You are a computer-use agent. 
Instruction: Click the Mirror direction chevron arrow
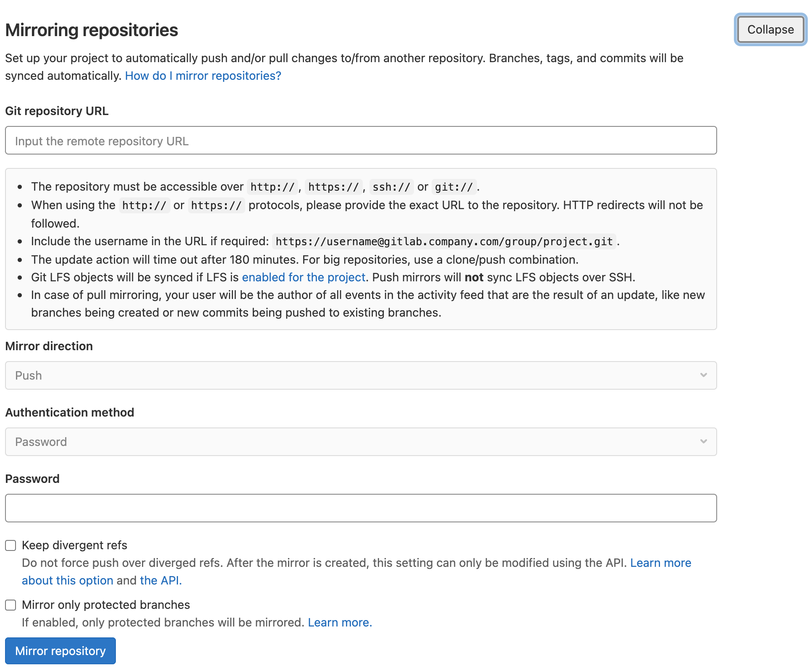click(703, 375)
